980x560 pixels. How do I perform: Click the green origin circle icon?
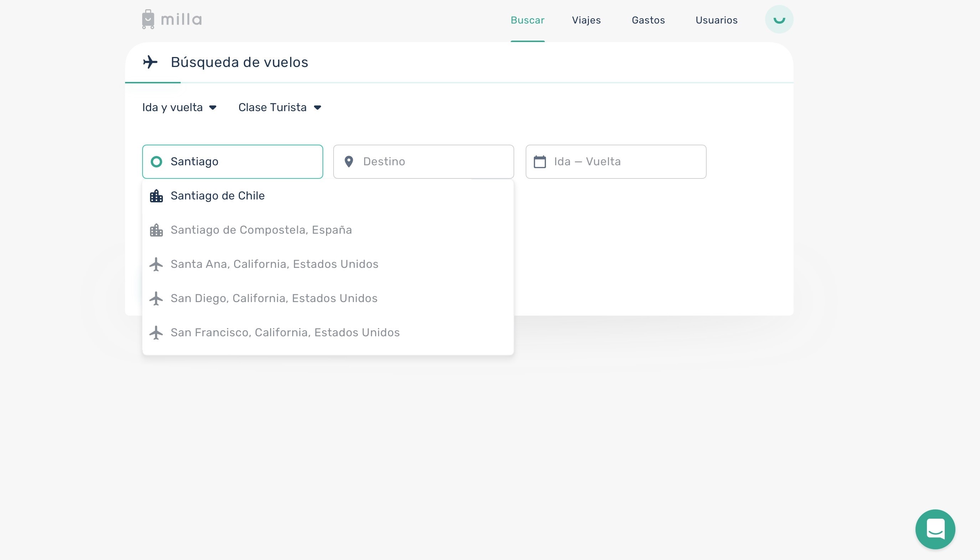(x=156, y=161)
